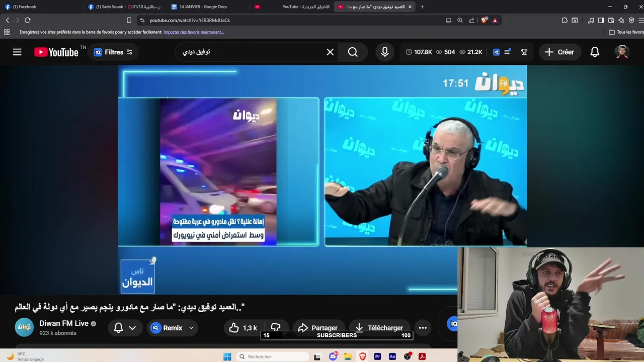The width and height of the screenshot is (644, 362).
Task: Clear the YouTube search query with X
Action: (x=330, y=52)
